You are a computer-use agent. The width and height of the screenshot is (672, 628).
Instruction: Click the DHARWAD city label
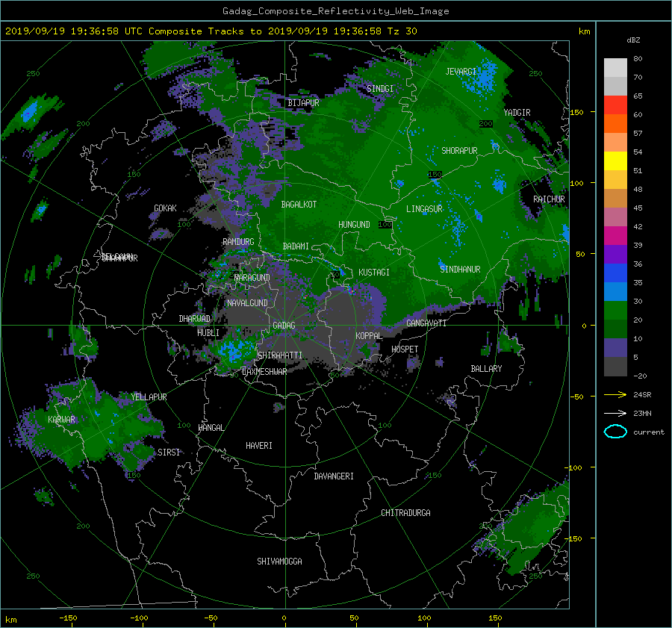[194, 319]
